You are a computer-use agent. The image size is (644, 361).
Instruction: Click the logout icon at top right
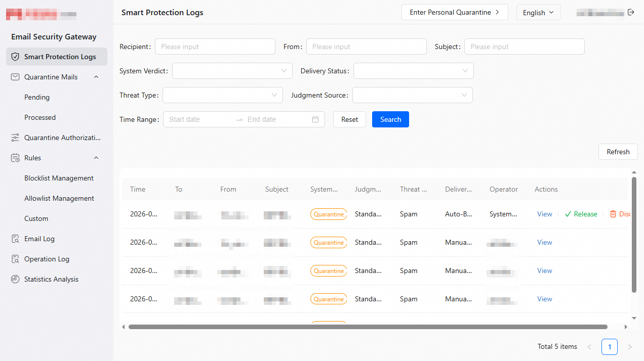click(x=631, y=12)
